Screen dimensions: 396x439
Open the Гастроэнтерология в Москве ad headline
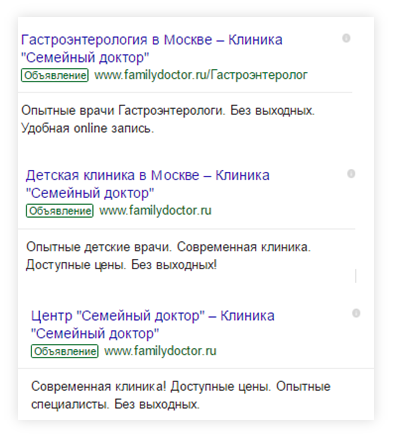pyautogui.click(x=152, y=49)
